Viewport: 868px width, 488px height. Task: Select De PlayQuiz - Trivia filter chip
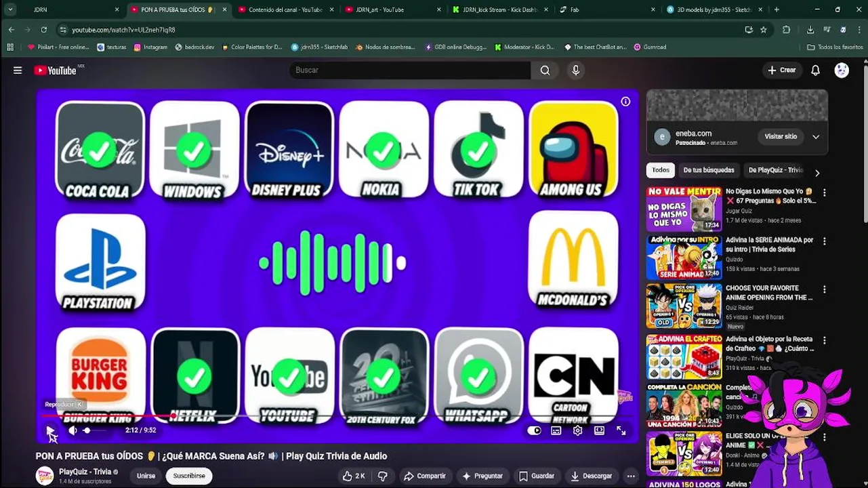click(775, 170)
